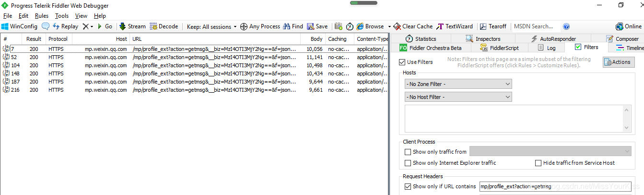This screenshot has width=644, height=195.
Task: Click the timer clock toolbar icon
Action: tap(350, 26)
